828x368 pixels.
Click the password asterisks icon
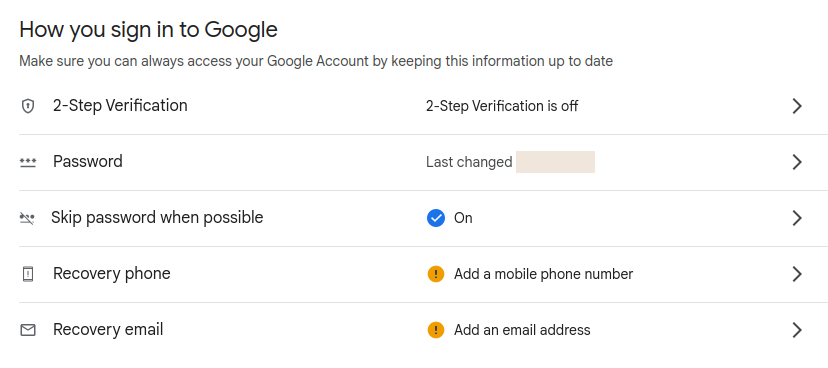click(27, 162)
